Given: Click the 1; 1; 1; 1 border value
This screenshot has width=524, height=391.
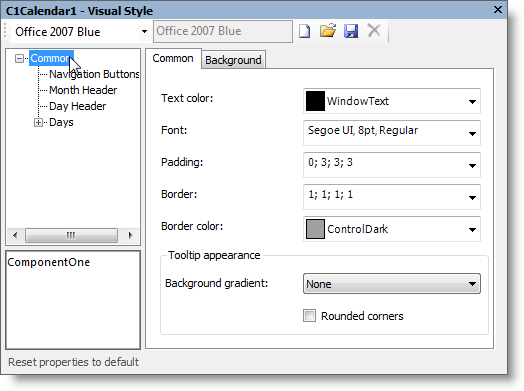Looking at the screenshot, I should tap(330, 194).
